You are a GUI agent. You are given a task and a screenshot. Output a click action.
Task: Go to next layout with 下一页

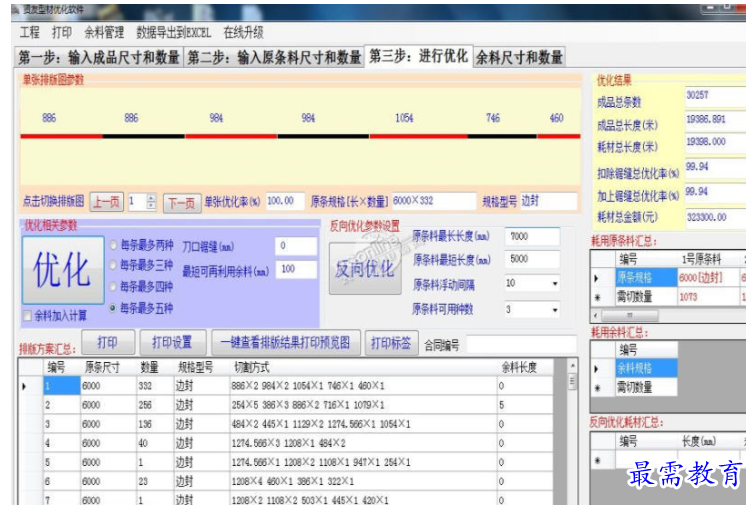click(x=181, y=203)
